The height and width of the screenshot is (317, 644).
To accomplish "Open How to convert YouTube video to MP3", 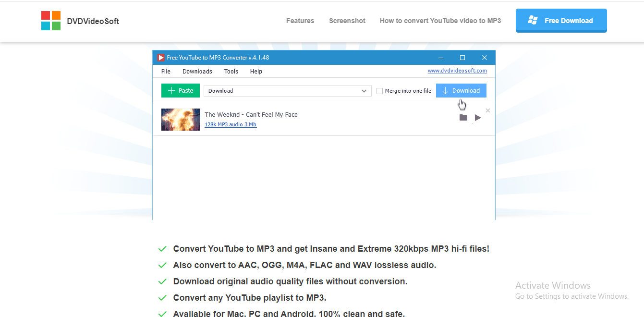I will (440, 21).
